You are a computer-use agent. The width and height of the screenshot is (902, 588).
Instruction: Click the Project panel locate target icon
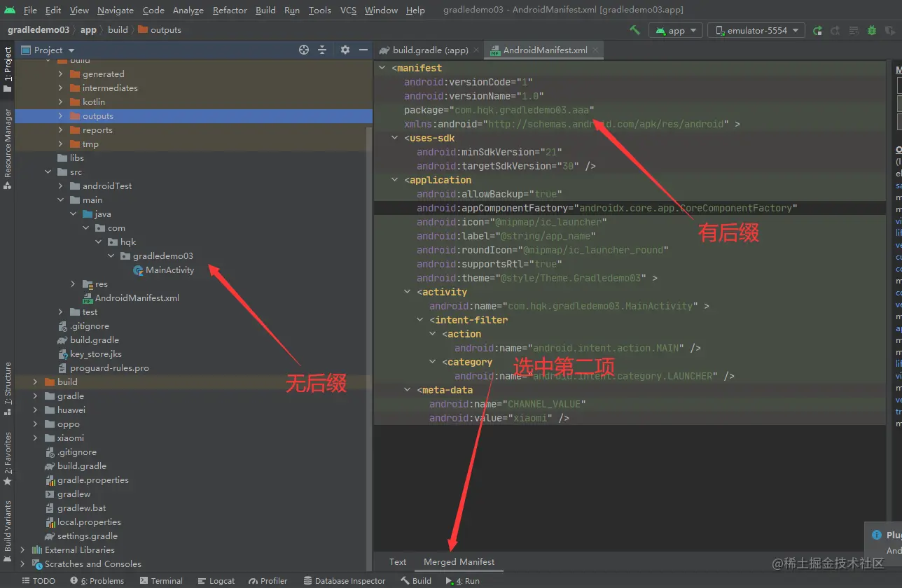click(304, 50)
